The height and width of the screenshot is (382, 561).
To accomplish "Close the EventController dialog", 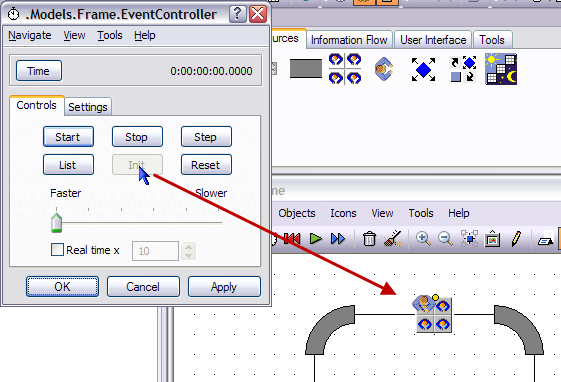I will (258, 14).
